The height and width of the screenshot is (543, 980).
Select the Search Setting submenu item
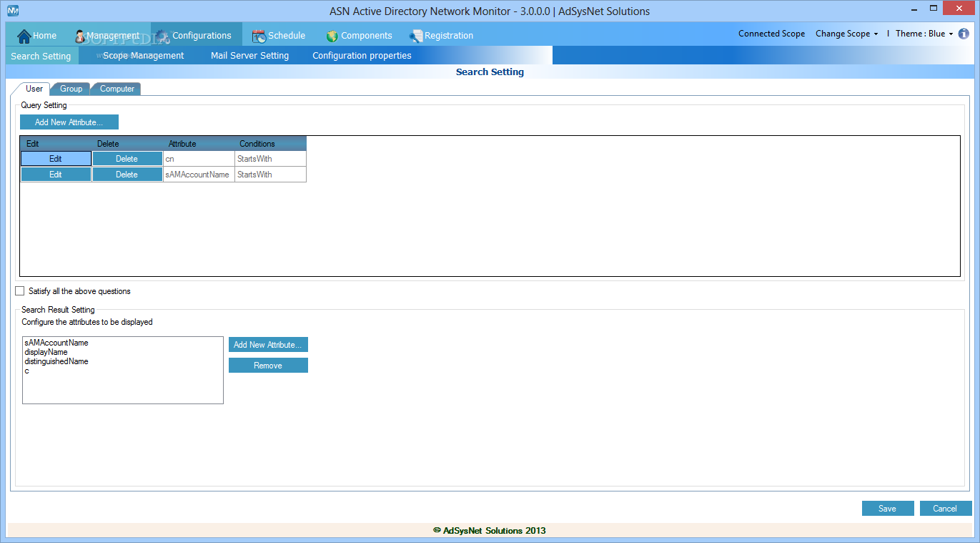tap(41, 56)
